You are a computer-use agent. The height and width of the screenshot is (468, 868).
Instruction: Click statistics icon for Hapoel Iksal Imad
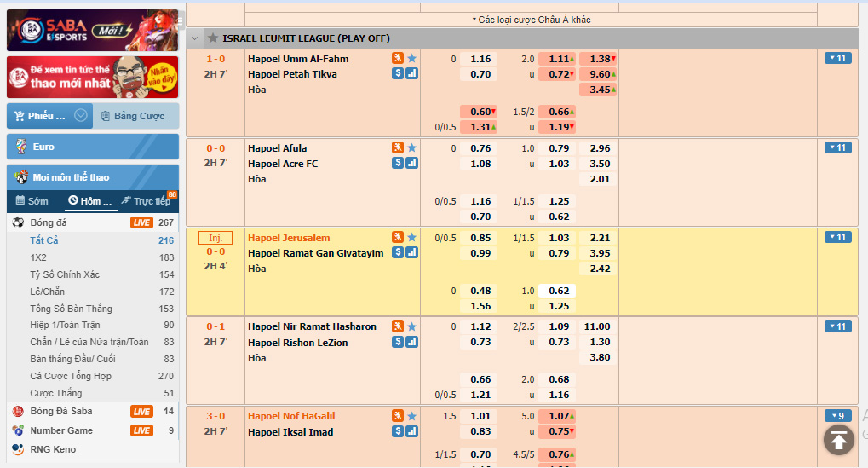(x=411, y=431)
